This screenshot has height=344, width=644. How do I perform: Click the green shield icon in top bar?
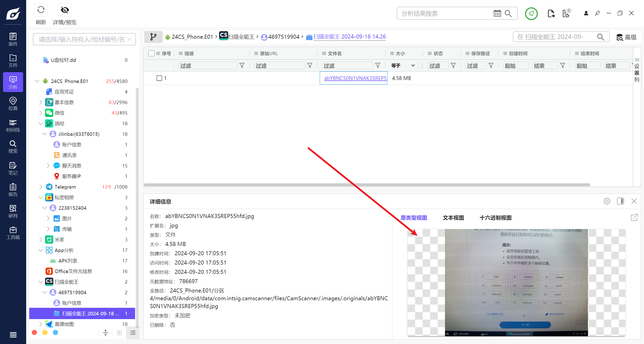pos(531,14)
